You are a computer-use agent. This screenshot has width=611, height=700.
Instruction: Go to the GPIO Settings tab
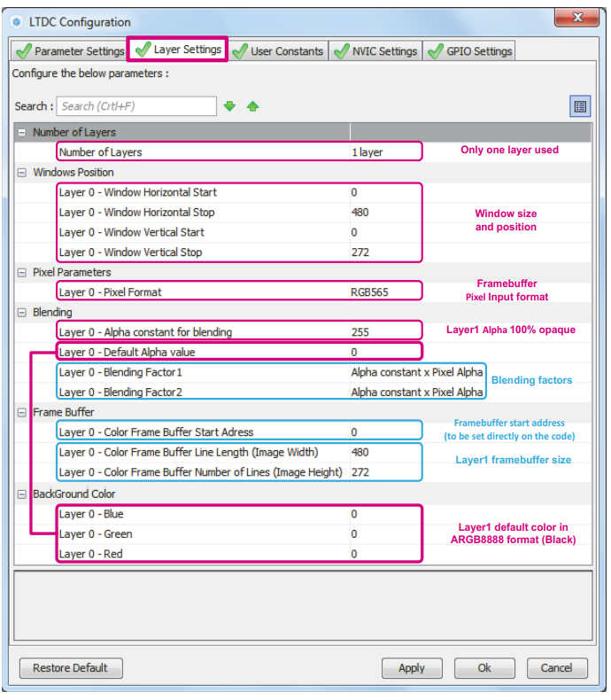[469, 51]
